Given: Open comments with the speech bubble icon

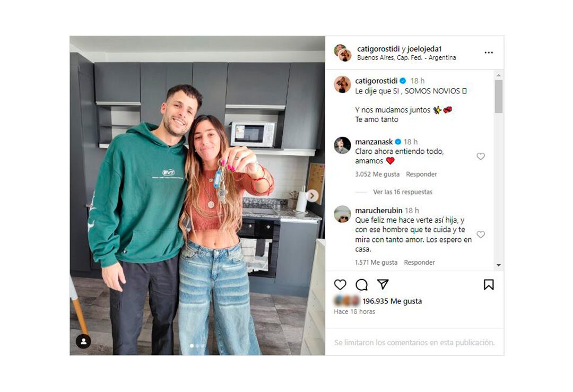Looking at the screenshot, I should [361, 285].
